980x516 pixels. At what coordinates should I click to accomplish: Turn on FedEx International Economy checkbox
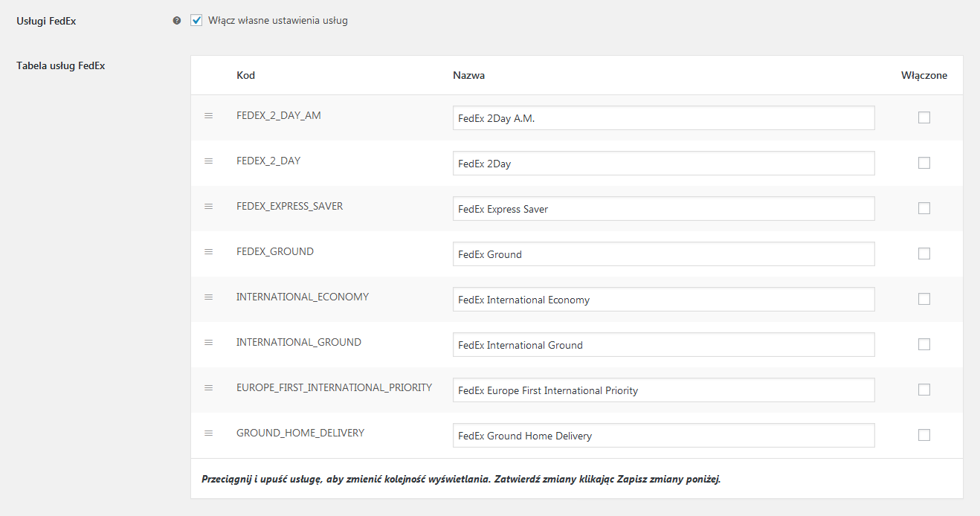[x=924, y=299]
